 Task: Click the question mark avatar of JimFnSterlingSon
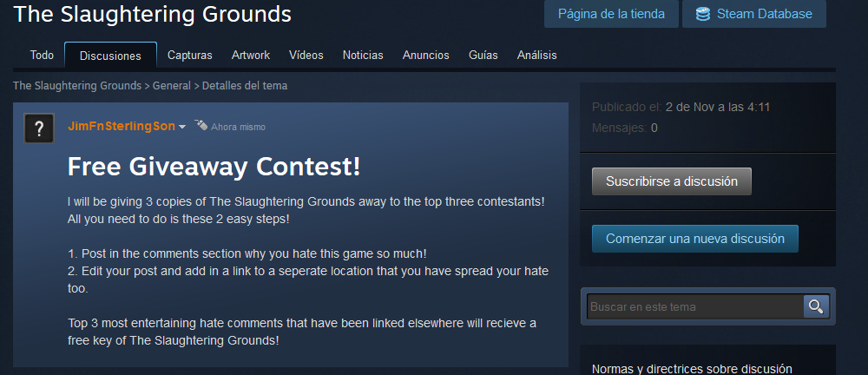39,128
